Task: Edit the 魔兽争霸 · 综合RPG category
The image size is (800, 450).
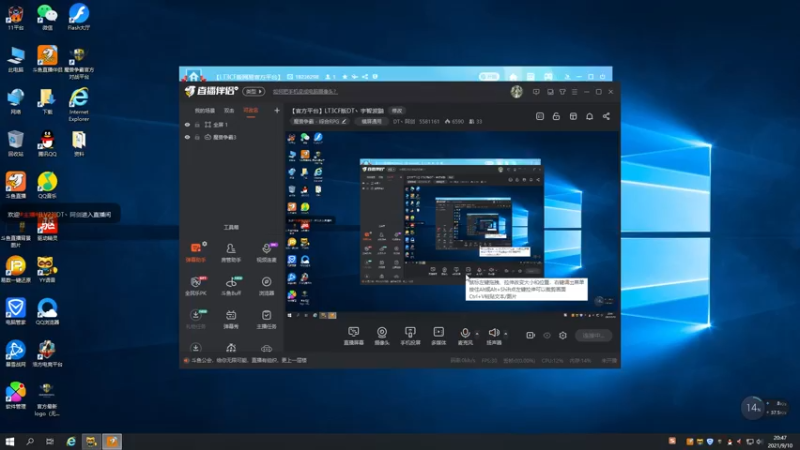Action: (x=319, y=121)
